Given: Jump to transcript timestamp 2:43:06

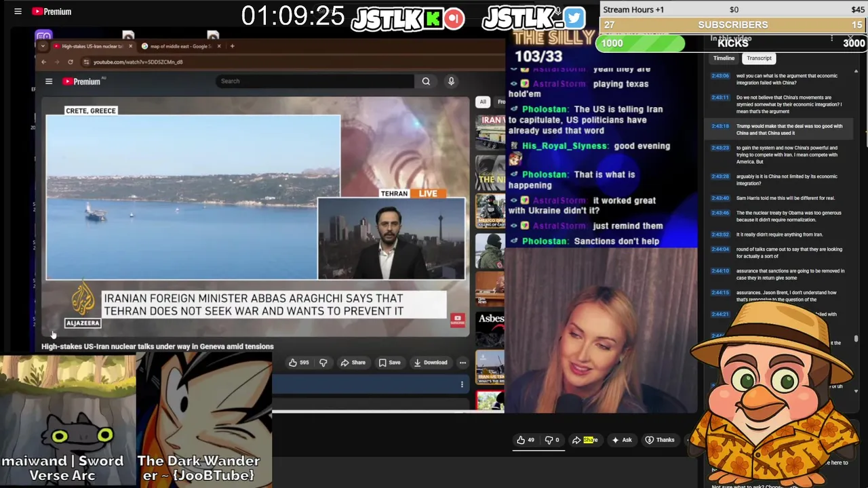Looking at the screenshot, I should 719,76.
